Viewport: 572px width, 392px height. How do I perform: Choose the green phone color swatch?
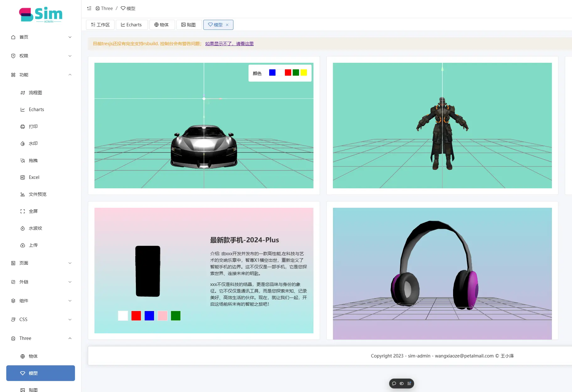[x=176, y=316]
